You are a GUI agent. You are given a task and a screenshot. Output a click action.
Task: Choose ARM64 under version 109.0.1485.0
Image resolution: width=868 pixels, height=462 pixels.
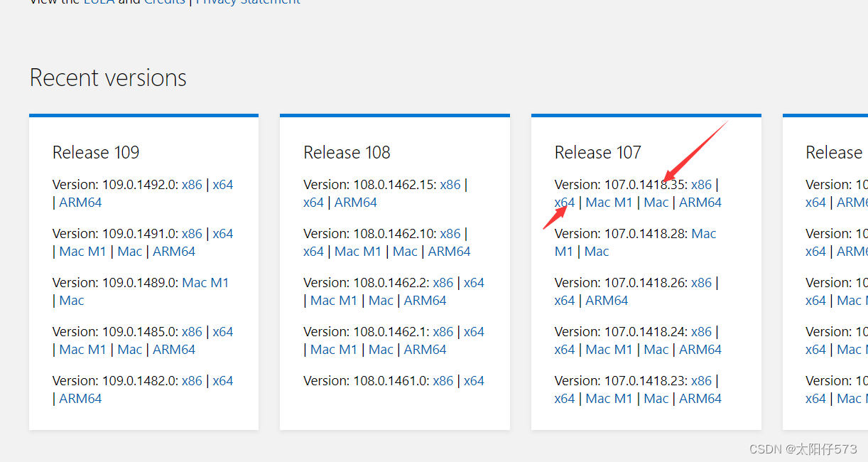174,350
